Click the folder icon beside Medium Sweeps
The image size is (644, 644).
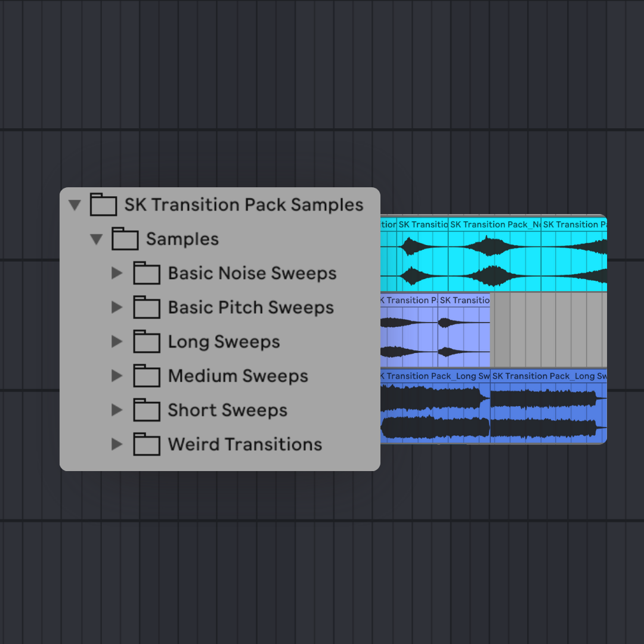(145, 376)
